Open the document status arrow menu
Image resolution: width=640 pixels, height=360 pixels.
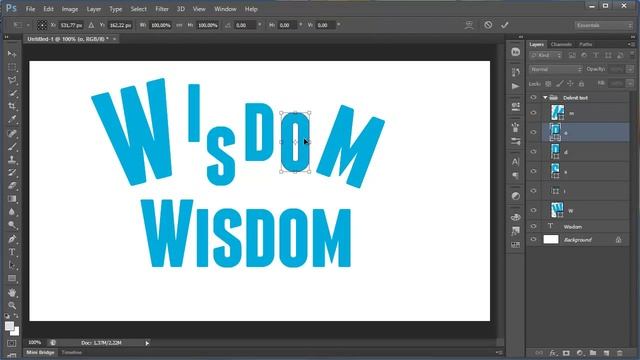[x=147, y=343]
